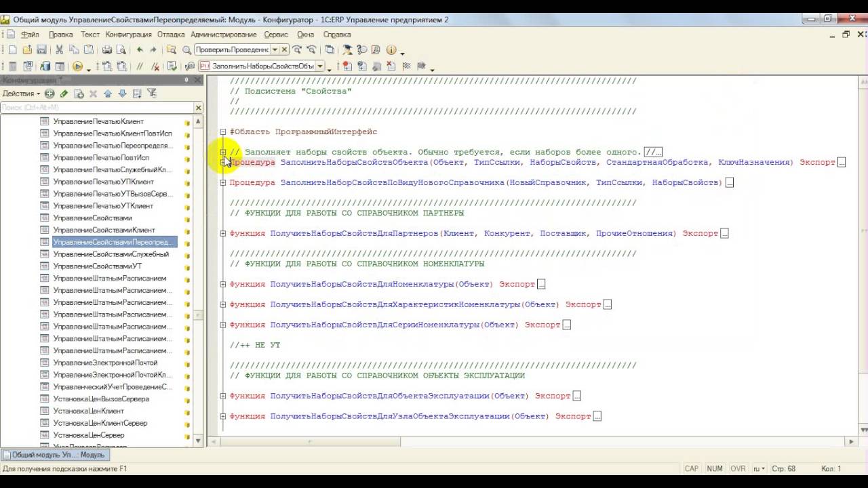Click the Delete X icon in Configuration panel
The height and width of the screenshot is (488, 868).
point(93,94)
